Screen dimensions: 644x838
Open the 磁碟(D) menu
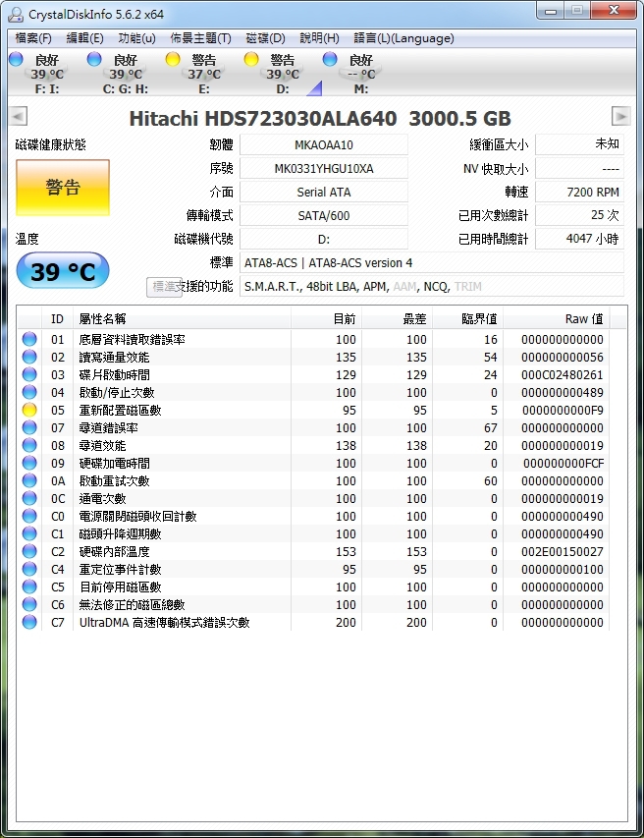click(265, 38)
